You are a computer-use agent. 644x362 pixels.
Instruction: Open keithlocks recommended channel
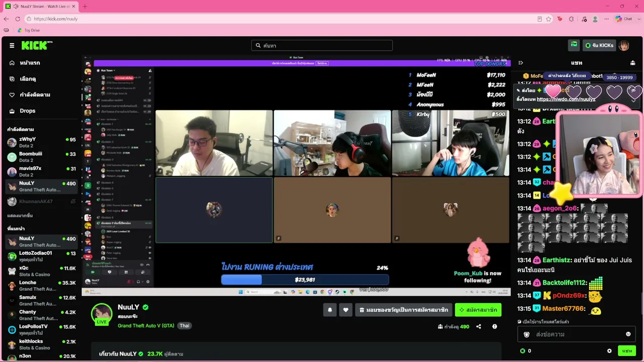[x=42, y=344]
